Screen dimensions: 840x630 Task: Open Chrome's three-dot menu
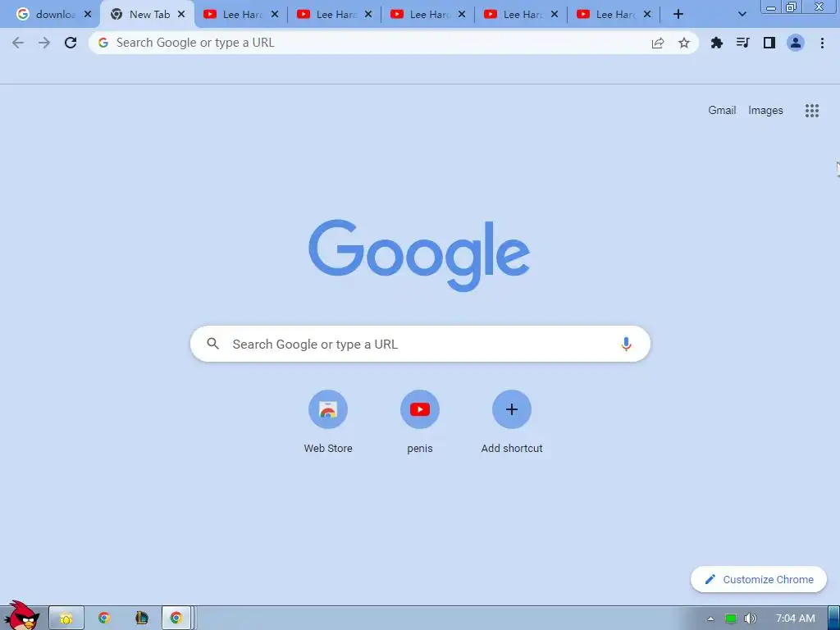[x=822, y=43]
